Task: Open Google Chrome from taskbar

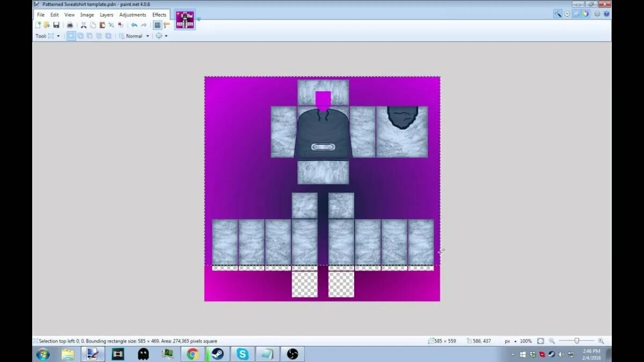Action: pyautogui.click(x=193, y=354)
